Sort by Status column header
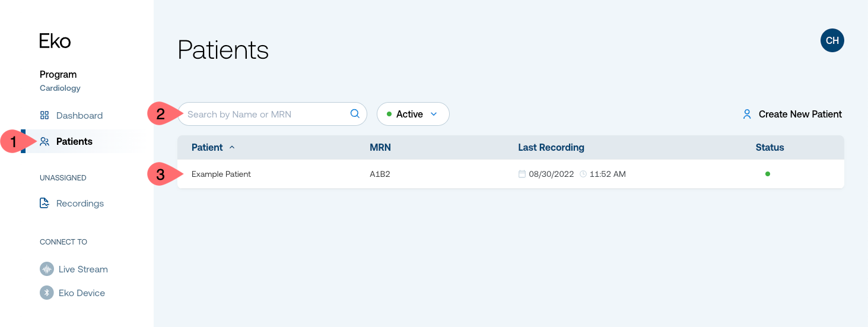Screen dimensions: 868x327 pos(770,147)
